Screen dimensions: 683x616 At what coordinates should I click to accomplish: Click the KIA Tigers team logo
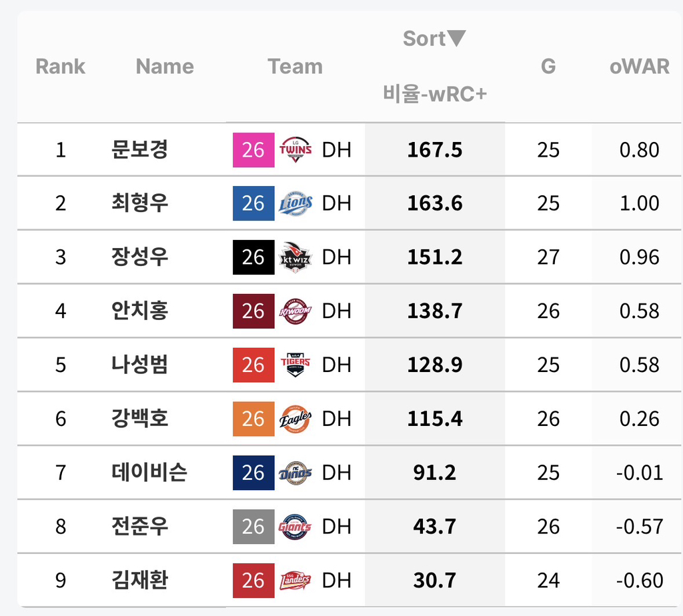click(295, 365)
